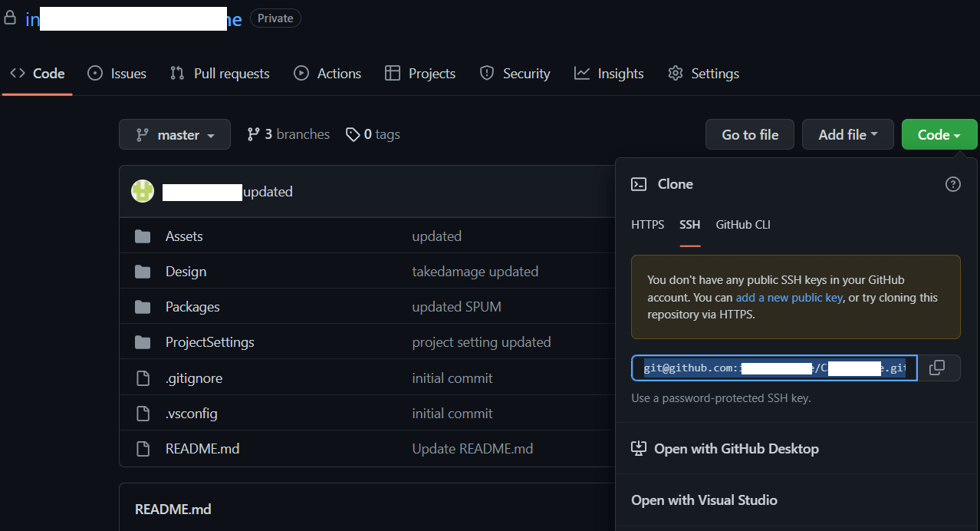The width and height of the screenshot is (980, 531).
Task: Click the Packages folder icon
Action: click(143, 307)
